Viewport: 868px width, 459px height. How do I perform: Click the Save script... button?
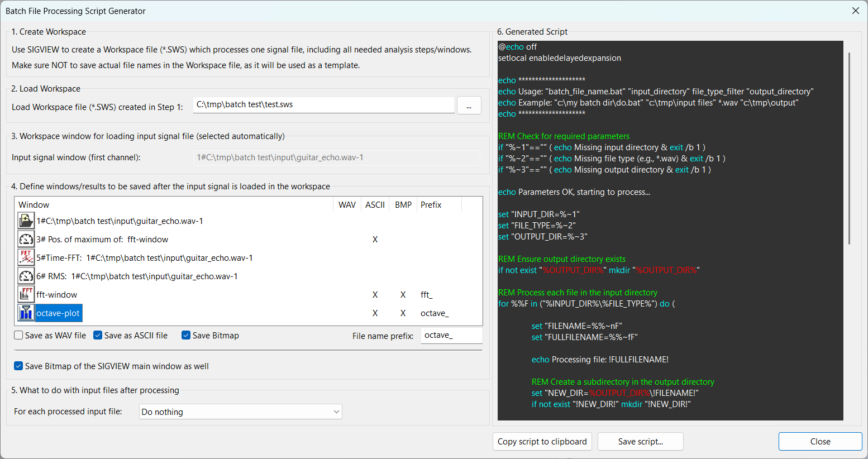pyautogui.click(x=640, y=442)
